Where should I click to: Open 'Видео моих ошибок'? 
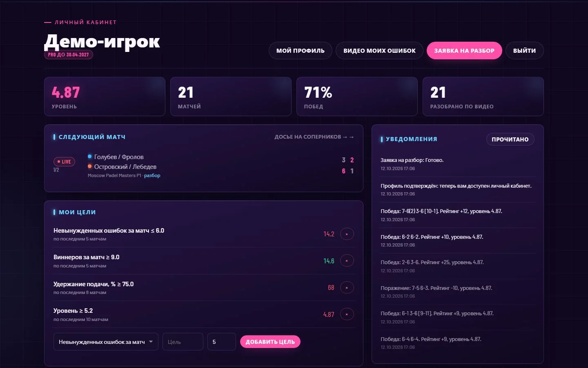[x=379, y=51]
